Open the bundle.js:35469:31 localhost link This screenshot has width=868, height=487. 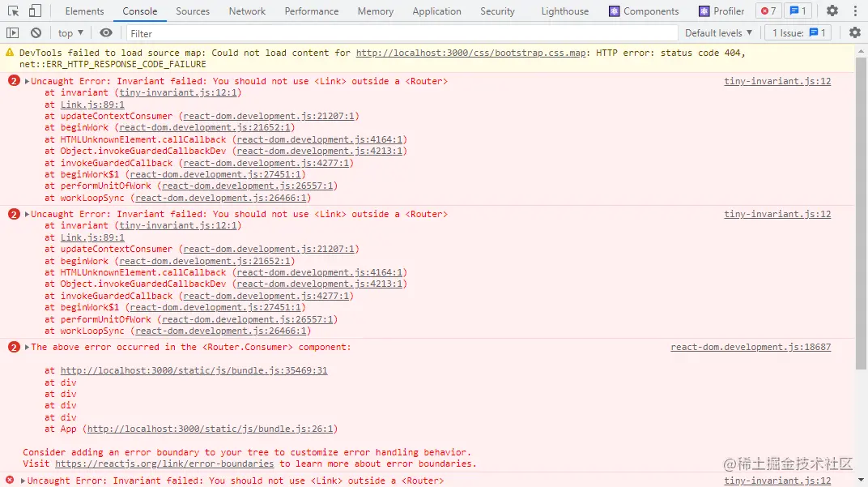[194, 370]
